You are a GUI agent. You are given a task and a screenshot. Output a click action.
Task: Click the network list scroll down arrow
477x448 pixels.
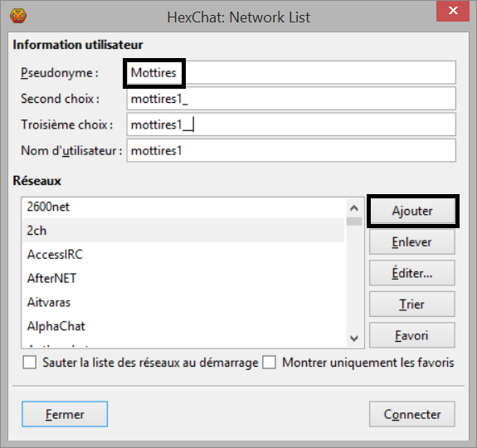[353, 338]
